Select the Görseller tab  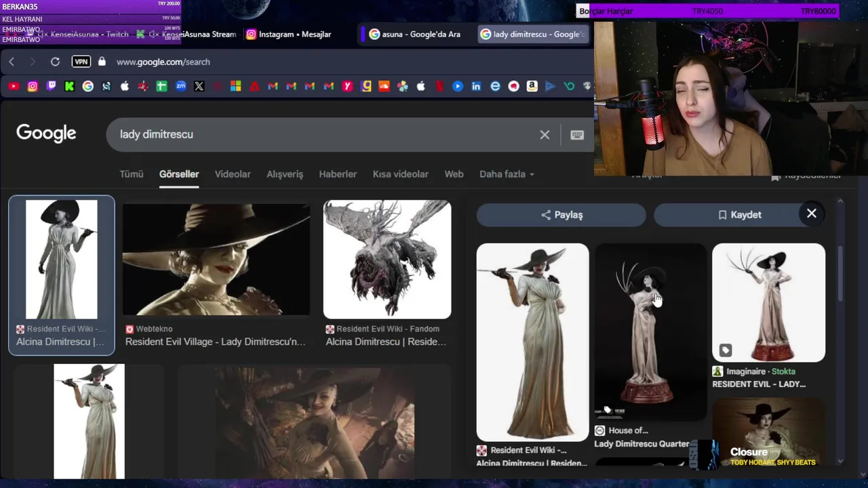tap(179, 174)
